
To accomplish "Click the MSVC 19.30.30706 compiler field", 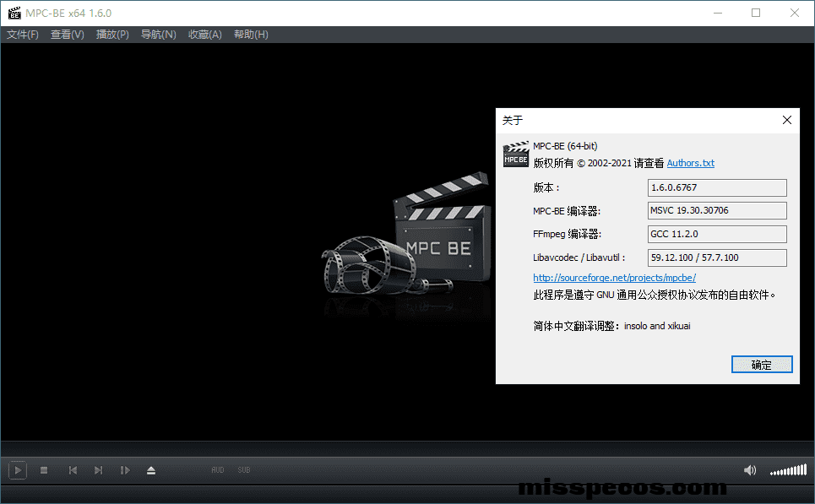I will tap(717, 210).
